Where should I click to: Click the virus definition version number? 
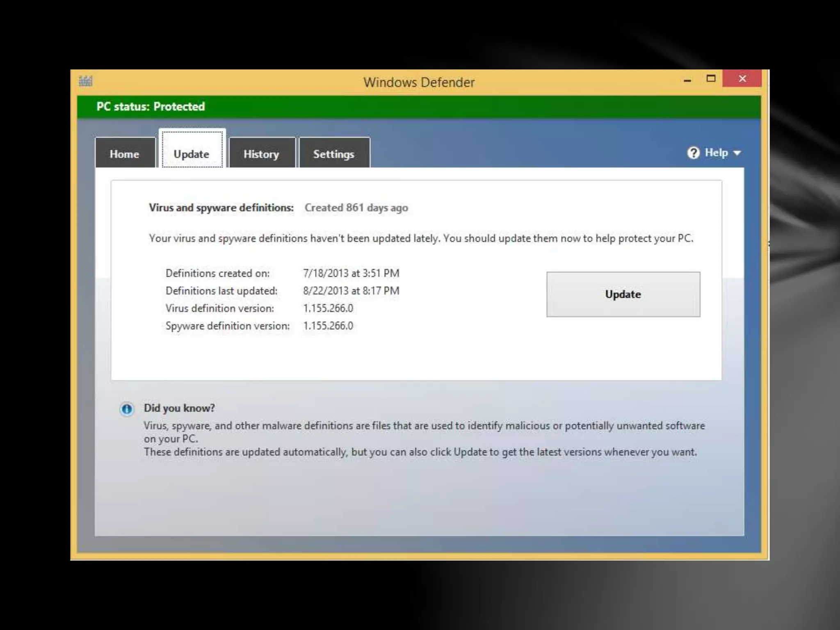pyautogui.click(x=328, y=308)
